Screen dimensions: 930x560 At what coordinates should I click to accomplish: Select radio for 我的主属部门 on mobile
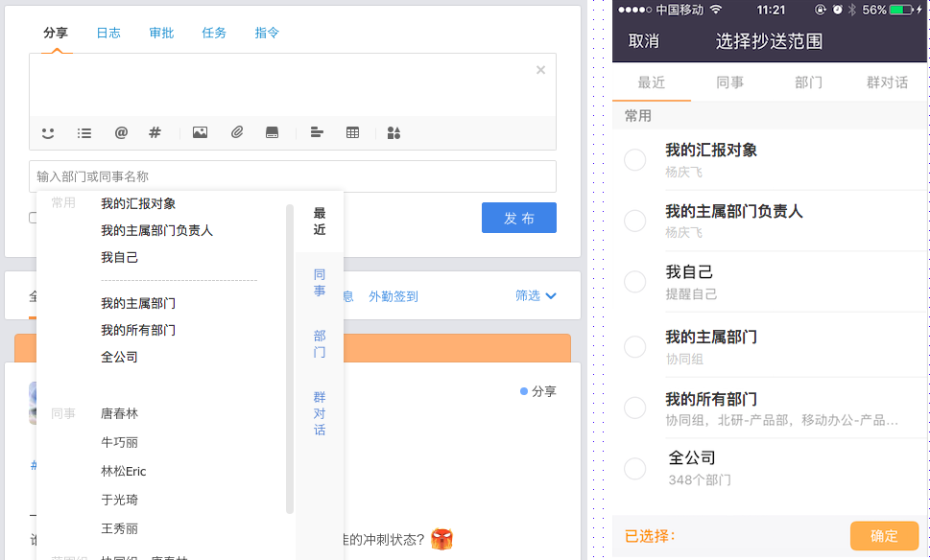pyautogui.click(x=634, y=347)
